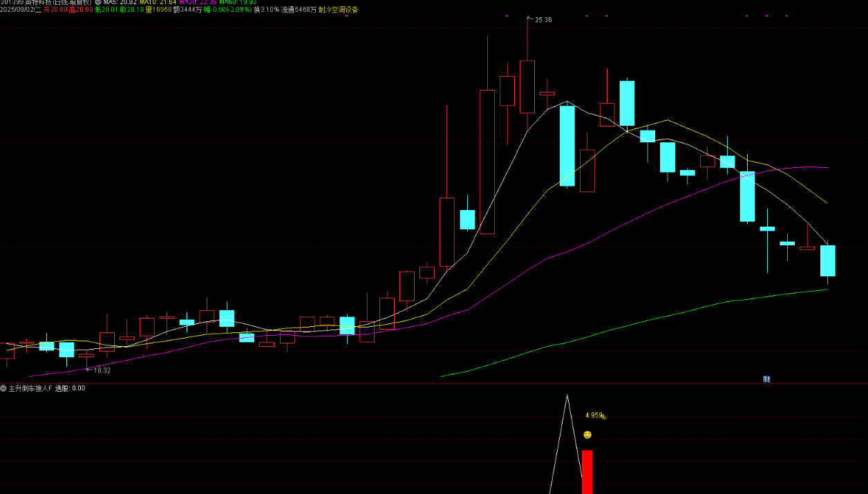Screen dimensions: 868x494
Task: Select the last cyan candle at right edge
Action: (827, 260)
